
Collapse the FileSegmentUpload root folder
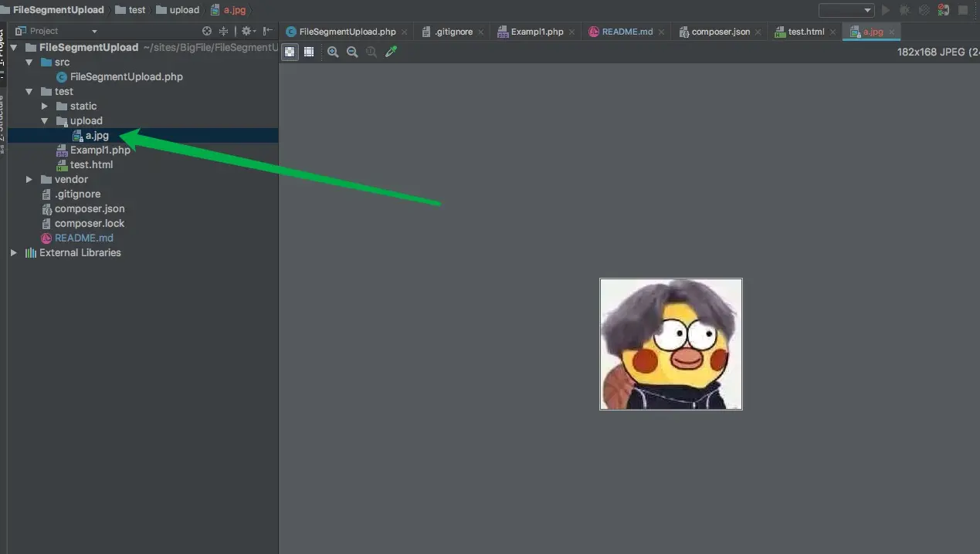pyautogui.click(x=14, y=47)
